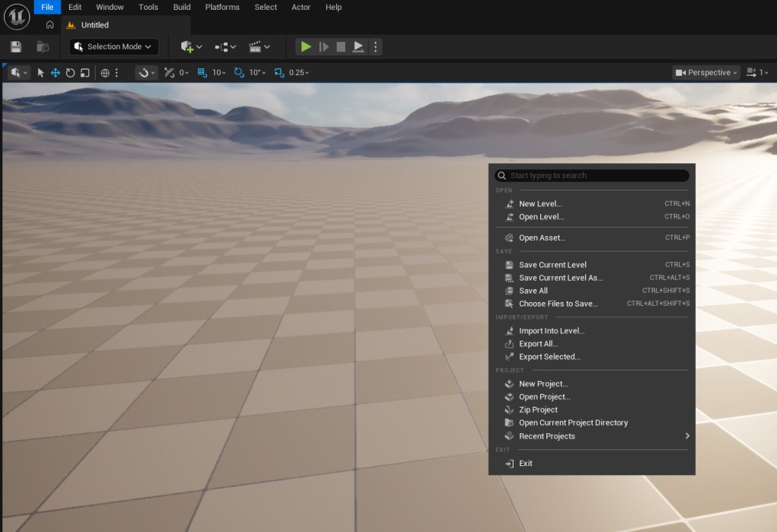Click Open Current Project Directory

click(573, 423)
